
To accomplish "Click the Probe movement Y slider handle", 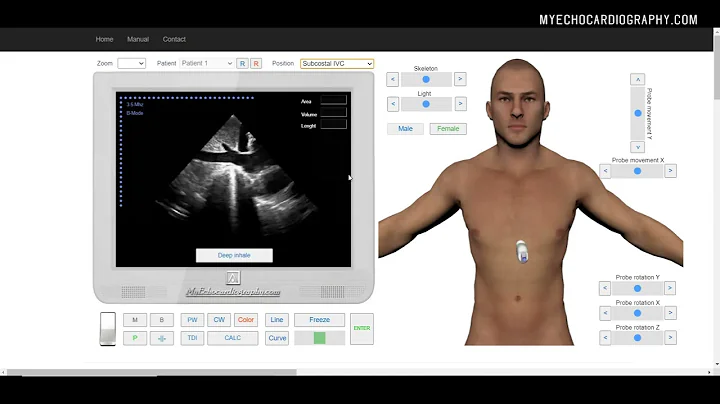I will coord(637,113).
